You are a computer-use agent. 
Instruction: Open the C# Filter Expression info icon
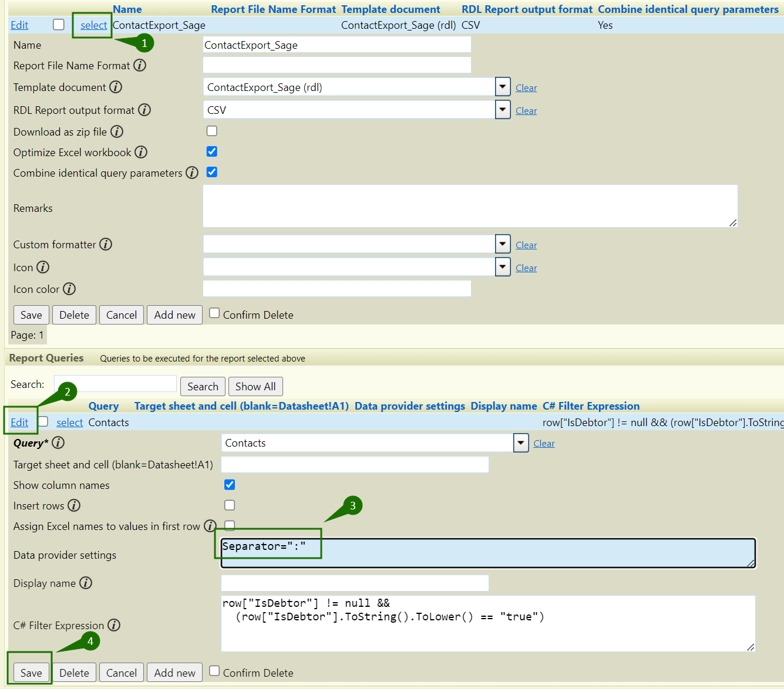click(x=113, y=625)
